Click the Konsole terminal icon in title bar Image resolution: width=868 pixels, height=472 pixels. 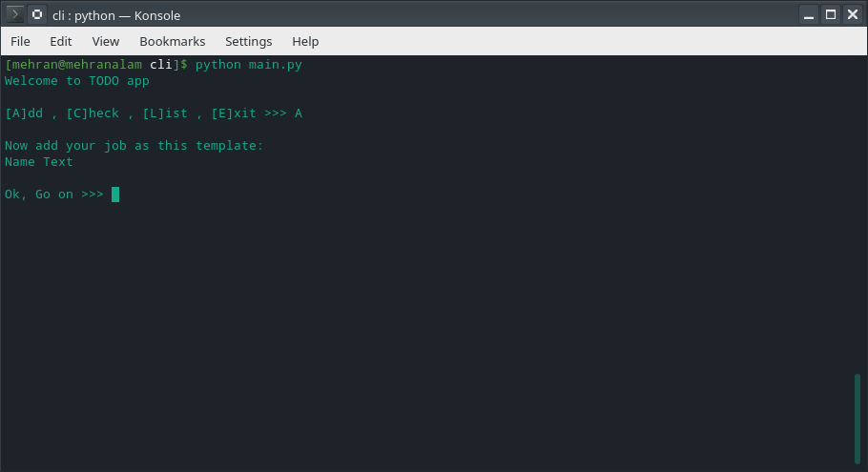click(x=15, y=14)
